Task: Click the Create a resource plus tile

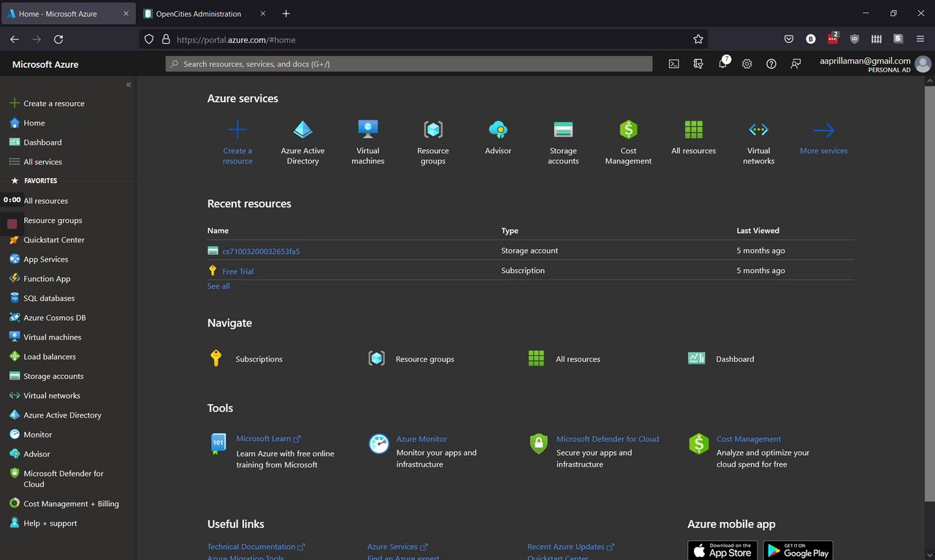Action: pos(237,142)
